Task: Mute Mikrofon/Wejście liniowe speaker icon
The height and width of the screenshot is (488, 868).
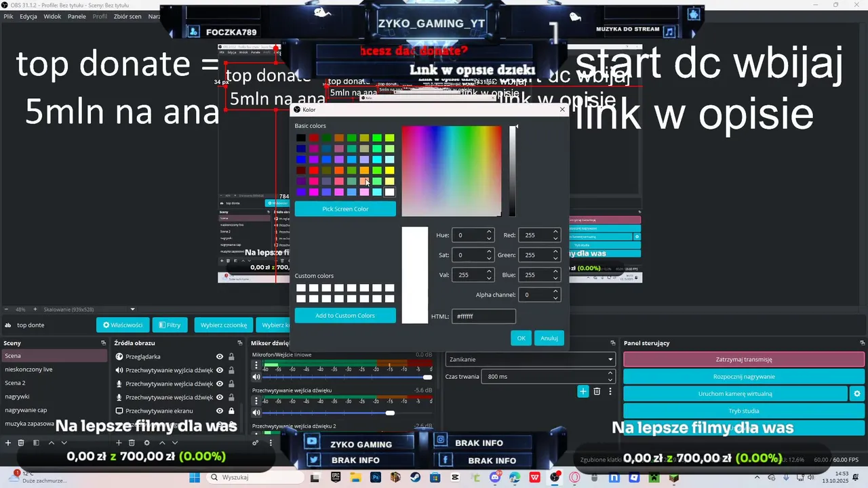Action: (256, 377)
